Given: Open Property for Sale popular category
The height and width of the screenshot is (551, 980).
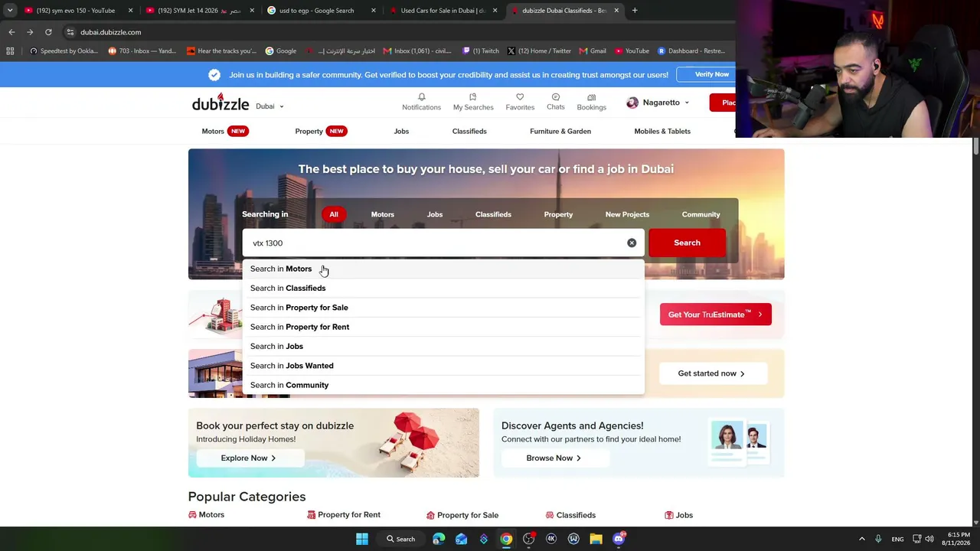Looking at the screenshot, I should click(x=462, y=515).
